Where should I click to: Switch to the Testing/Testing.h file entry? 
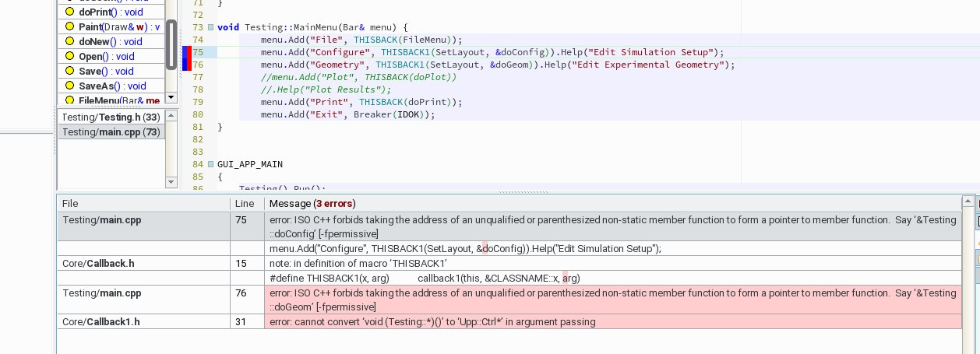(x=111, y=117)
